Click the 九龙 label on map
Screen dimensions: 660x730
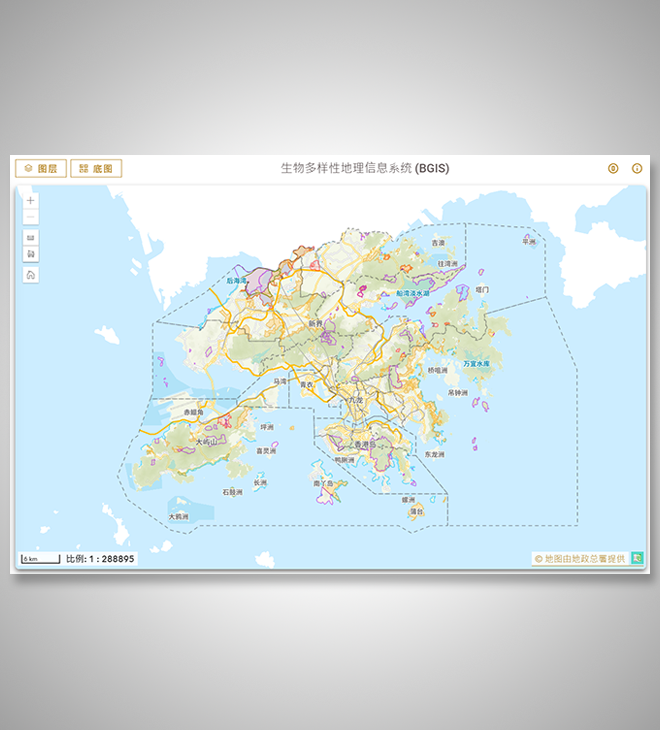[356, 400]
